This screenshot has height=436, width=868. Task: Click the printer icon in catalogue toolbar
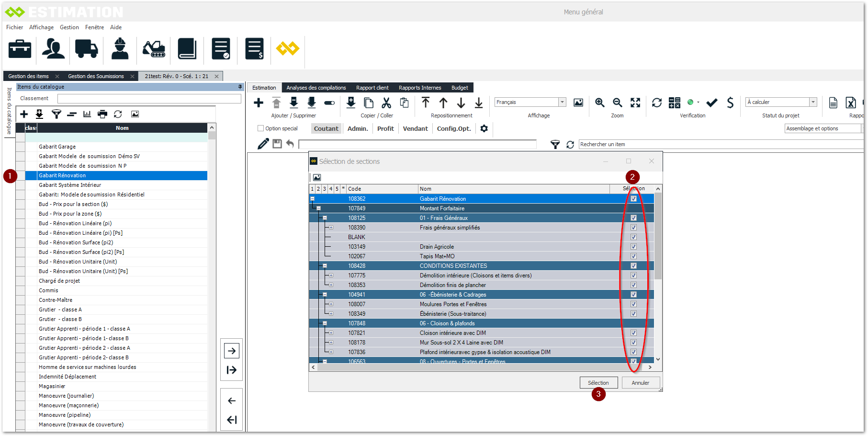click(102, 114)
